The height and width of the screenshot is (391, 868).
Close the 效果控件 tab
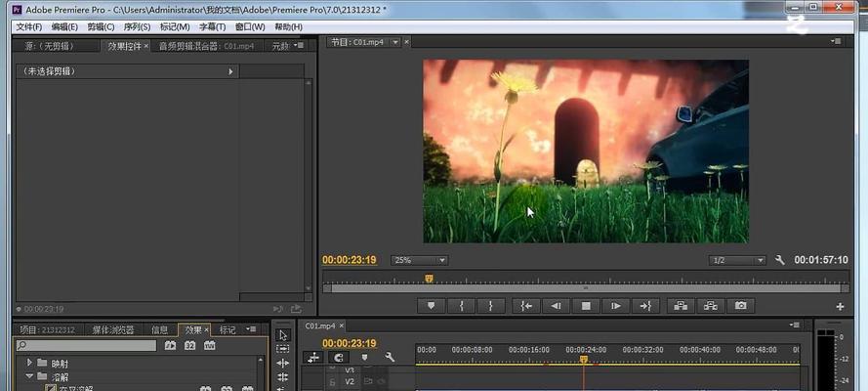[x=146, y=47]
